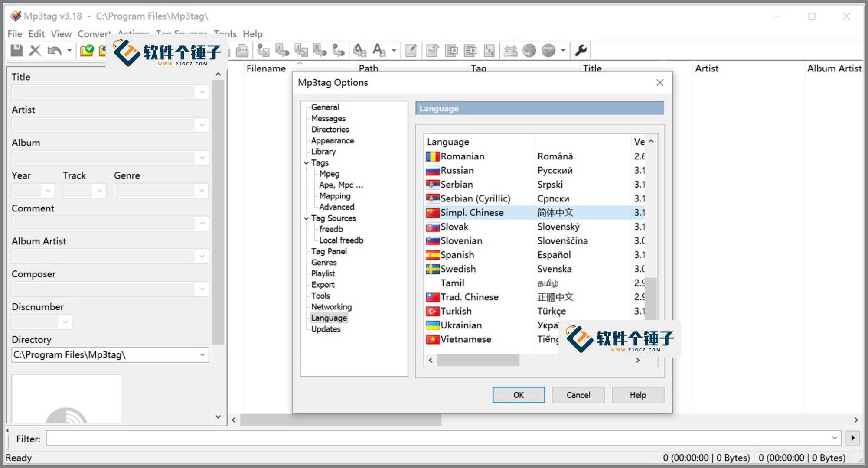Click the Slovak flag icon
Image resolution: width=868 pixels, height=468 pixels.
(x=432, y=227)
